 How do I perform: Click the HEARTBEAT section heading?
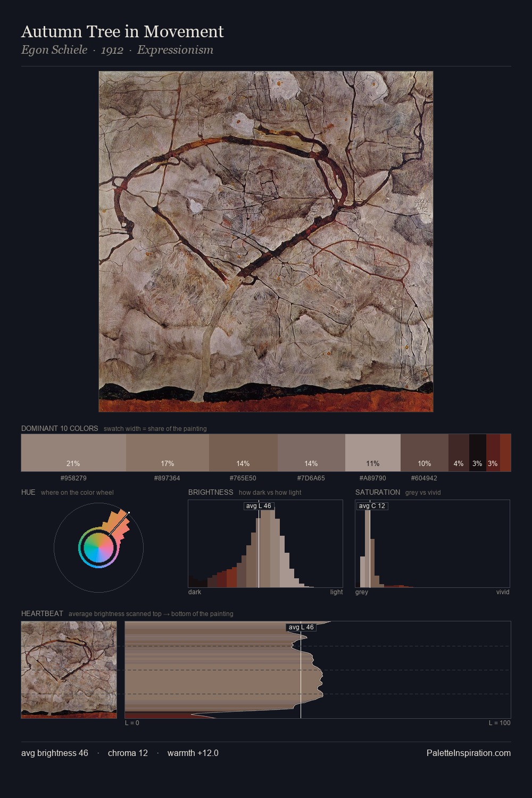tap(42, 613)
